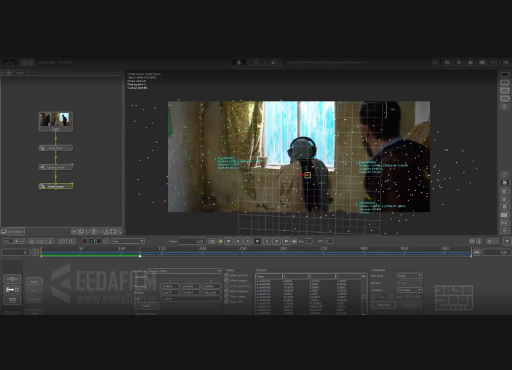512x370 pixels.
Task: Click the slider icon button in lower-left panel
Action: click(x=12, y=279)
